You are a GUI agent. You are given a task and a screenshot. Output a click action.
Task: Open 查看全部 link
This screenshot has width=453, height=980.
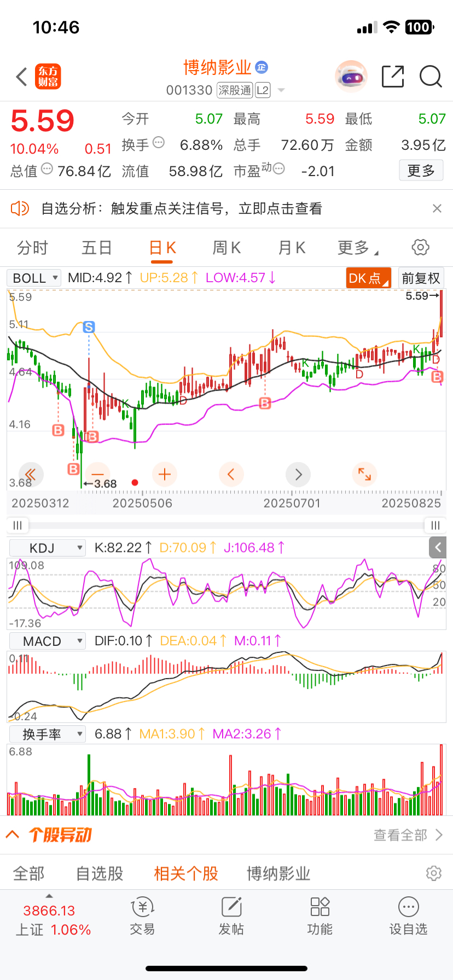(408, 835)
